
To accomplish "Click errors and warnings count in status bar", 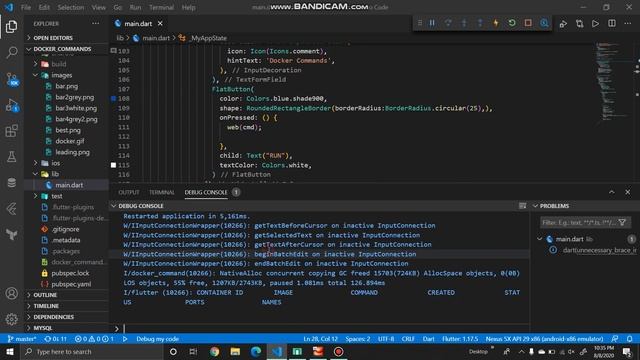I will click(x=94, y=339).
